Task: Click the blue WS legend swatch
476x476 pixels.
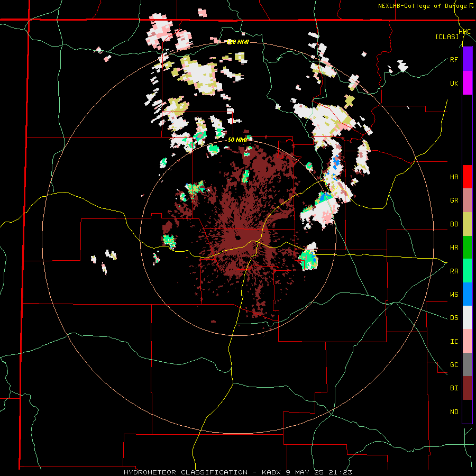Action: (467, 294)
